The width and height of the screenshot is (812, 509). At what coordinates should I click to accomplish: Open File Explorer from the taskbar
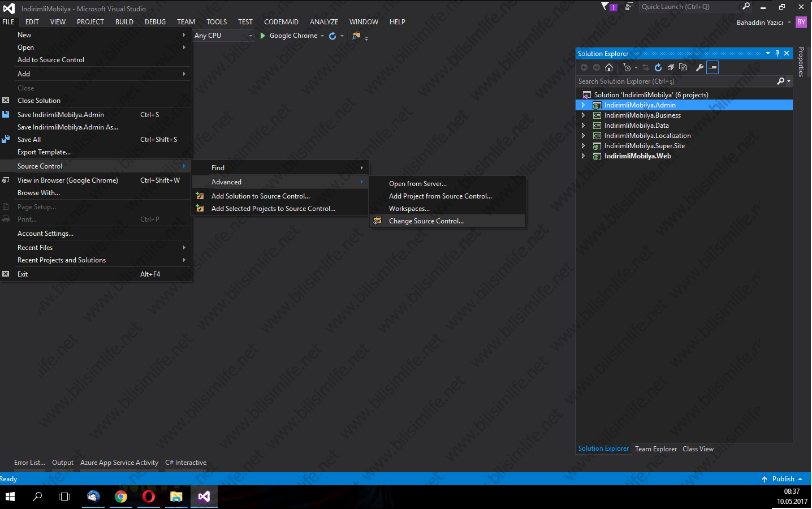click(176, 497)
